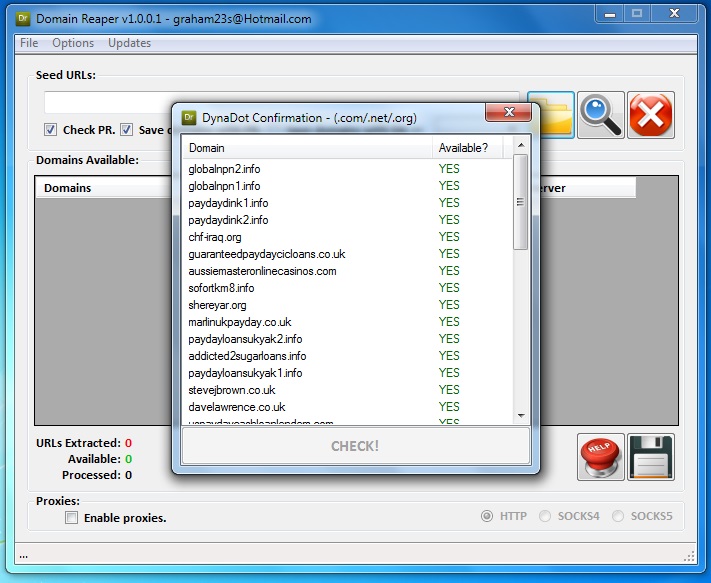
Task: Minimize the Domain Reaper window
Action: [x=610, y=14]
